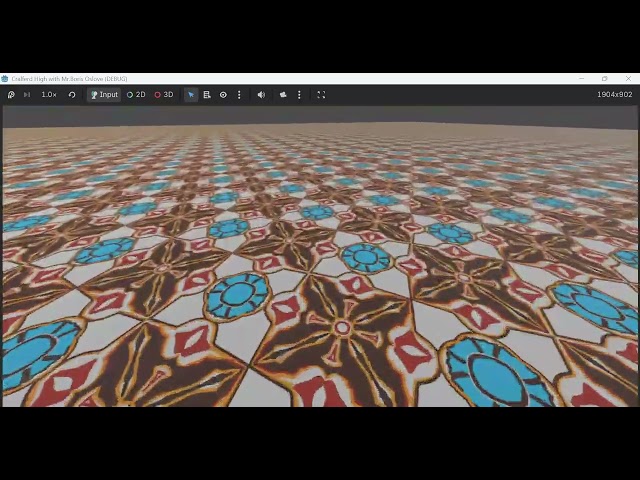
Task: Toggle selection visibility eye icon
Action: coord(223,95)
